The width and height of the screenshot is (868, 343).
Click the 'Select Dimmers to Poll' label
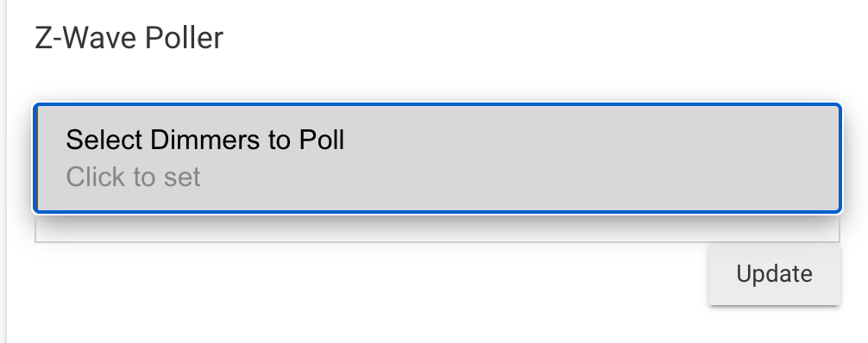pos(204,140)
